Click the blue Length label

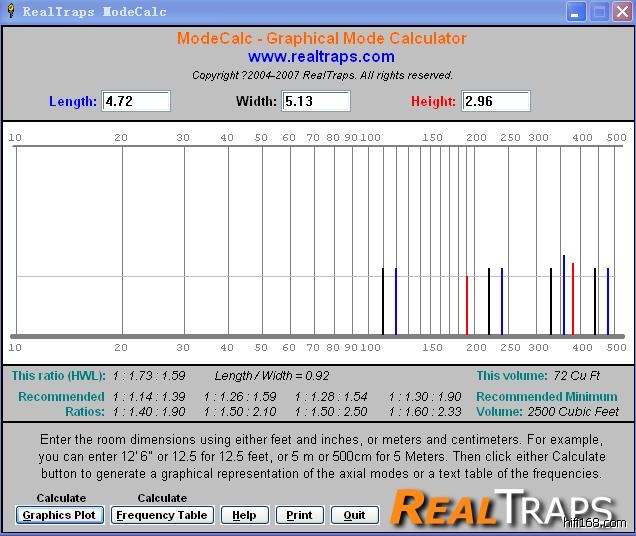73,102
